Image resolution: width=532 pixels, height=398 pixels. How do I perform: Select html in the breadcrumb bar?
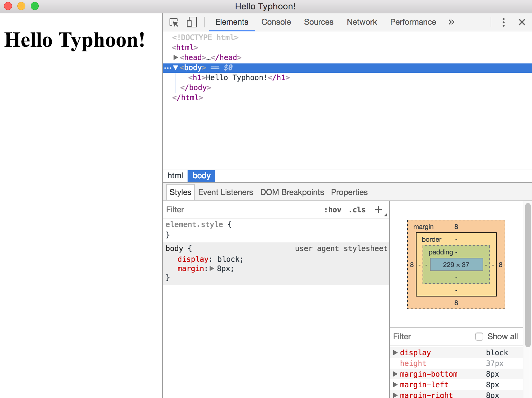[x=175, y=176]
